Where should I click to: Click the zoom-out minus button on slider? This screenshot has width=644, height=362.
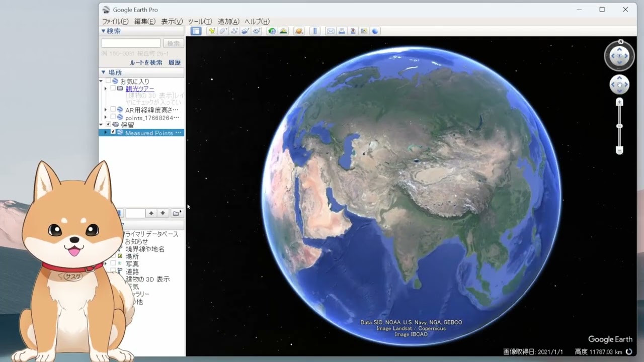[619, 150]
